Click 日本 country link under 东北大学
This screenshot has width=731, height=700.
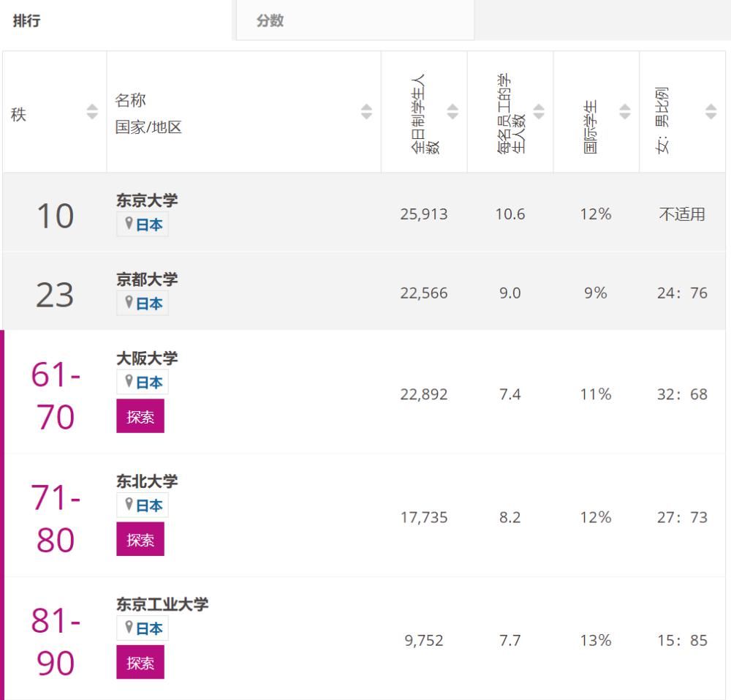[149, 505]
